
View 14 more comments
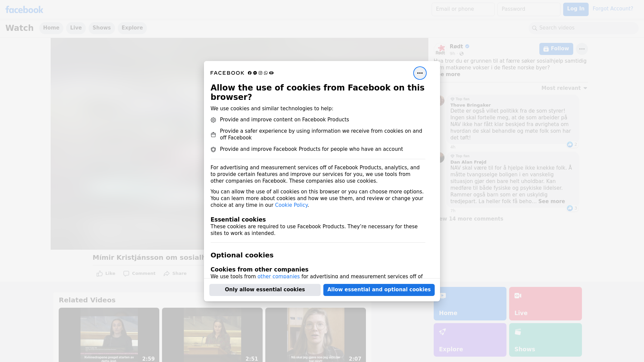coord(470,219)
